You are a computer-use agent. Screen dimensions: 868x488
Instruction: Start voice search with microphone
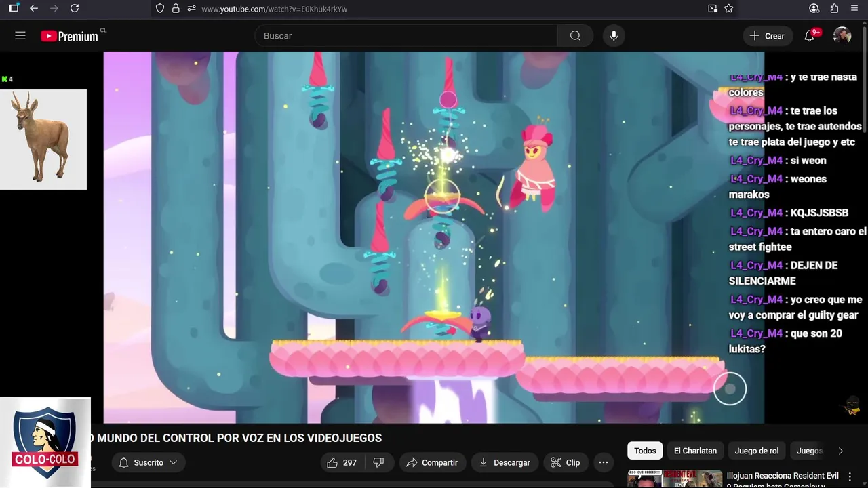(x=614, y=36)
